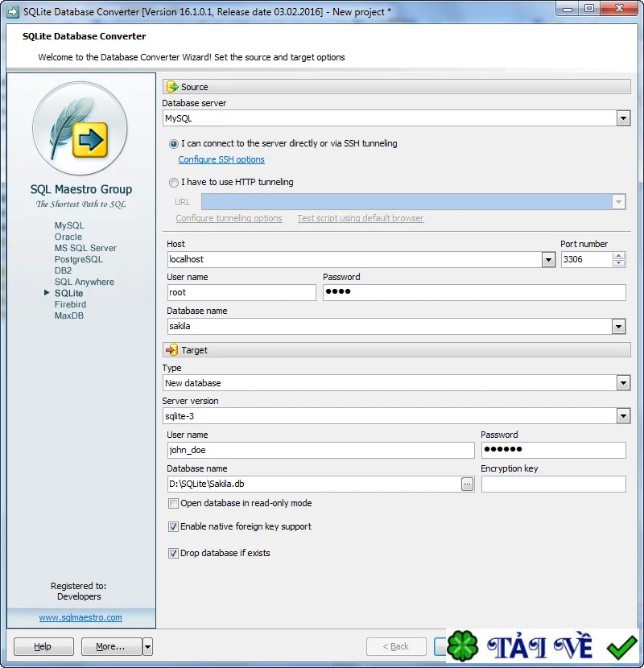The height and width of the screenshot is (668, 644).
Task: Uncheck Enable native foreign key support
Action: [173, 527]
